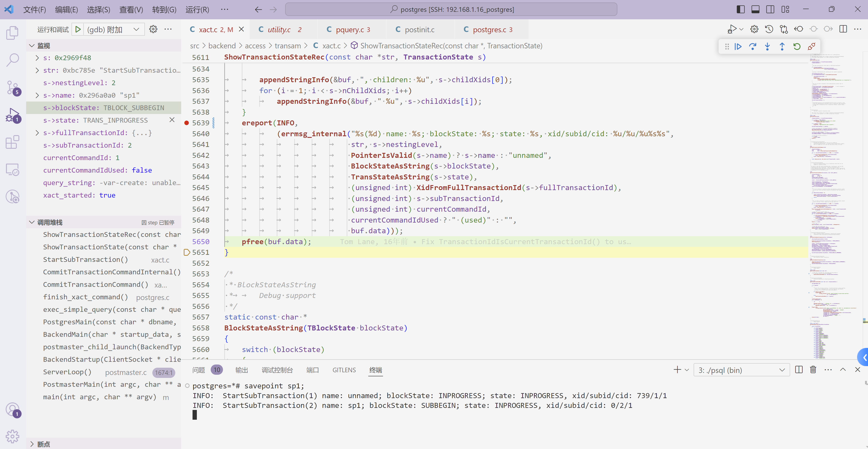Open the 运行(R) menu
The width and height of the screenshot is (868, 449).
click(x=197, y=10)
